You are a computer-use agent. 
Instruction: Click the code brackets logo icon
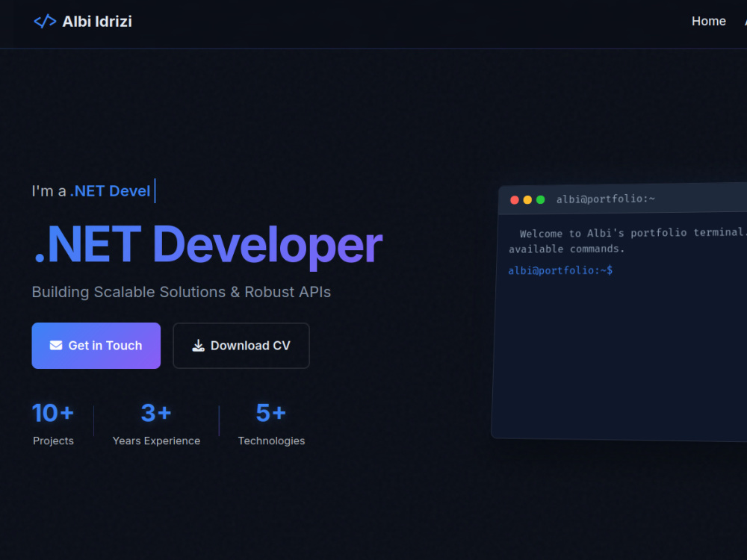(x=45, y=22)
